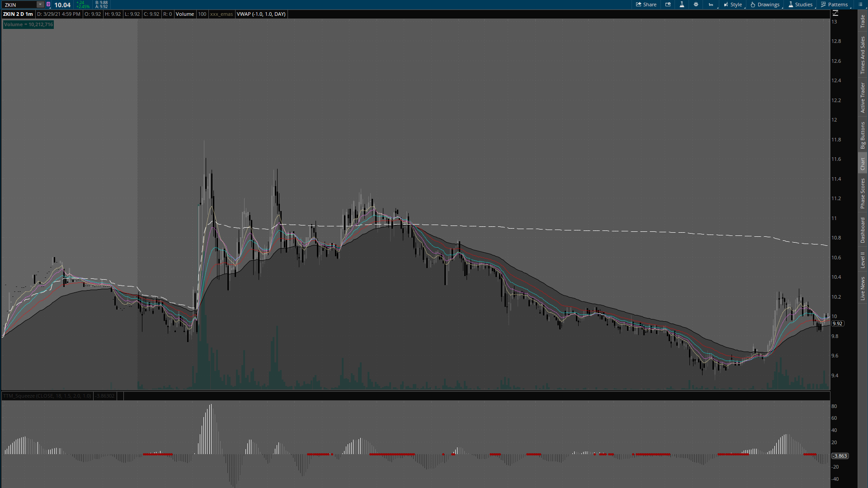
Task: Open the Studies menu
Action: [800, 5]
